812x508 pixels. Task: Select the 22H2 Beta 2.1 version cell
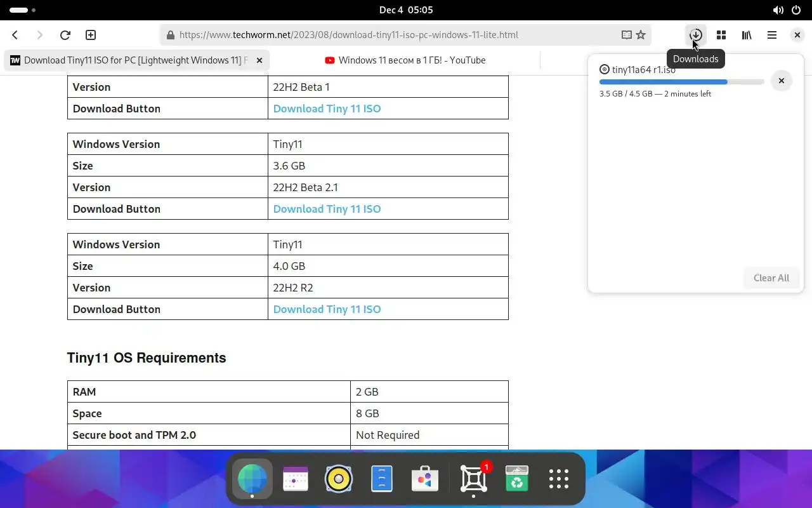388,187
